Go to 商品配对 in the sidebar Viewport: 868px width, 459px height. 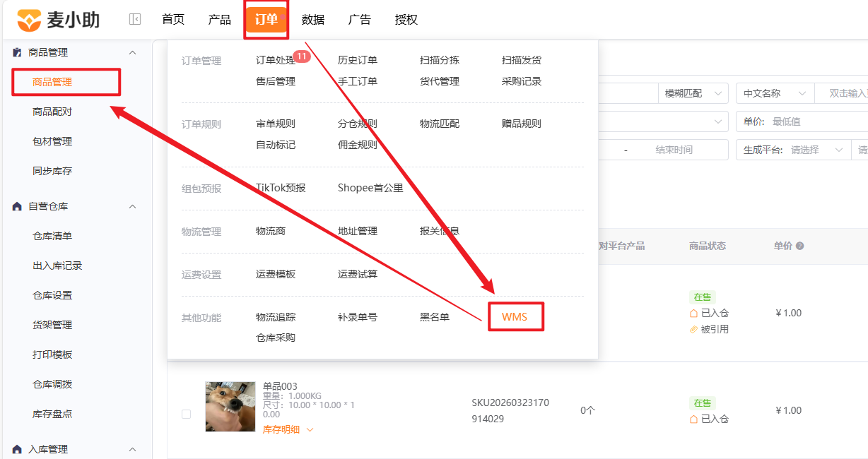[x=52, y=112]
